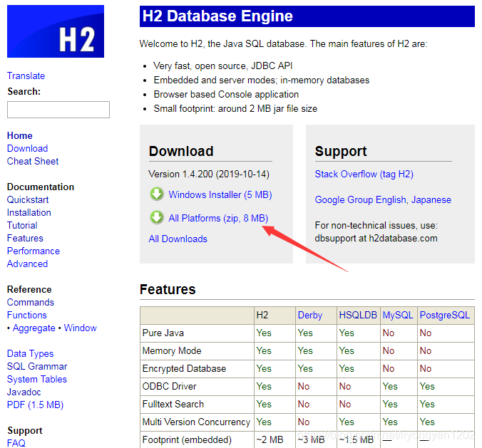Click the MySQL column header link
The width and height of the screenshot is (482, 448).
click(398, 316)
